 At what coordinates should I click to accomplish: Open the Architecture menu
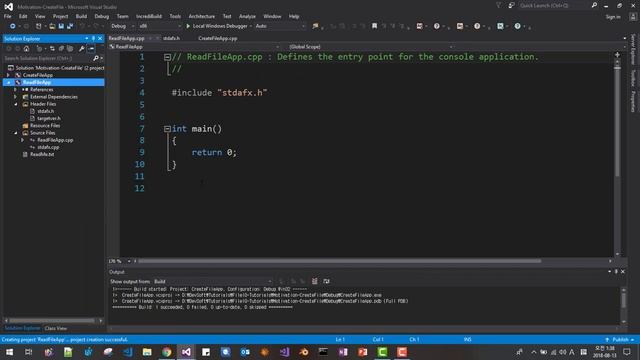(x=202, y=16)
